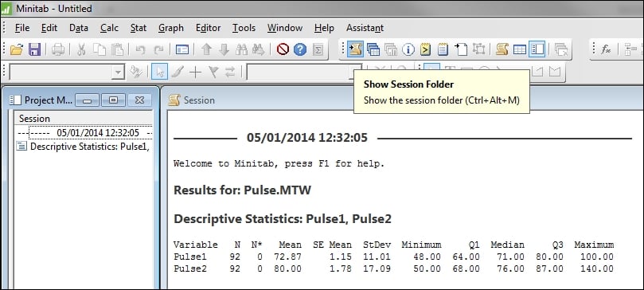The image size is (644, 290).
Task: Open the Help menu
Action: tap(324, 28)
